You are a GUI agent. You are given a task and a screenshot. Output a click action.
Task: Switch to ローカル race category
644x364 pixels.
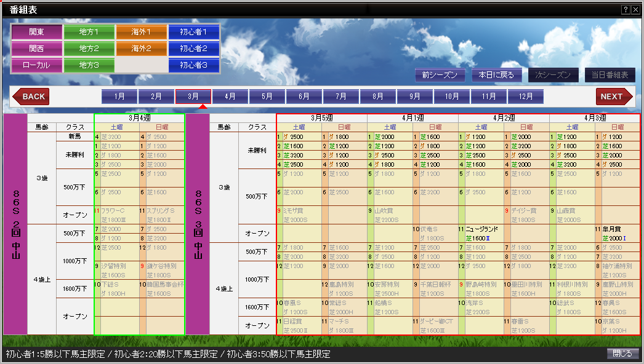(36, 65)
